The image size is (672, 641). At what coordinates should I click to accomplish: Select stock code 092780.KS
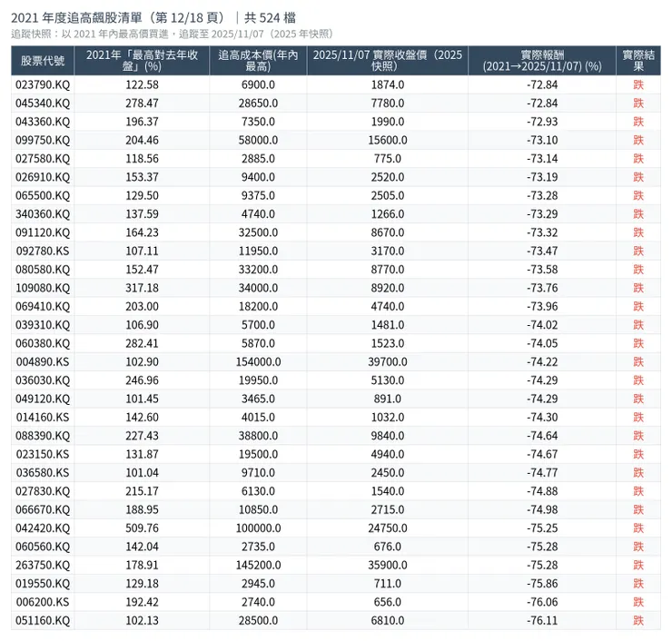pyautogui.click(x=43, y=251)
